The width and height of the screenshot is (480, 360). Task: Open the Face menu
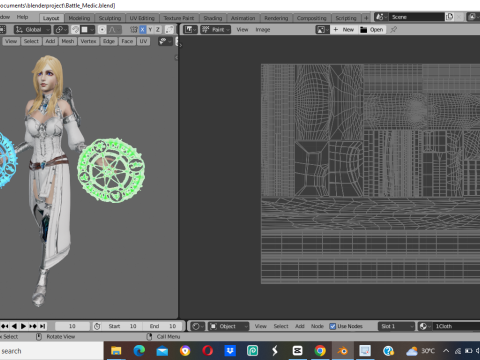coord(127,41)
